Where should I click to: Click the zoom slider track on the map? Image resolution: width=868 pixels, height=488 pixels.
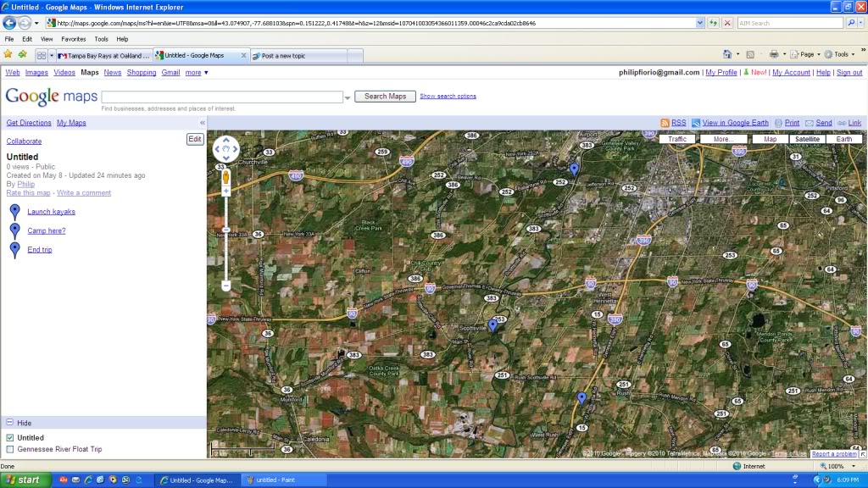point(225,246)
